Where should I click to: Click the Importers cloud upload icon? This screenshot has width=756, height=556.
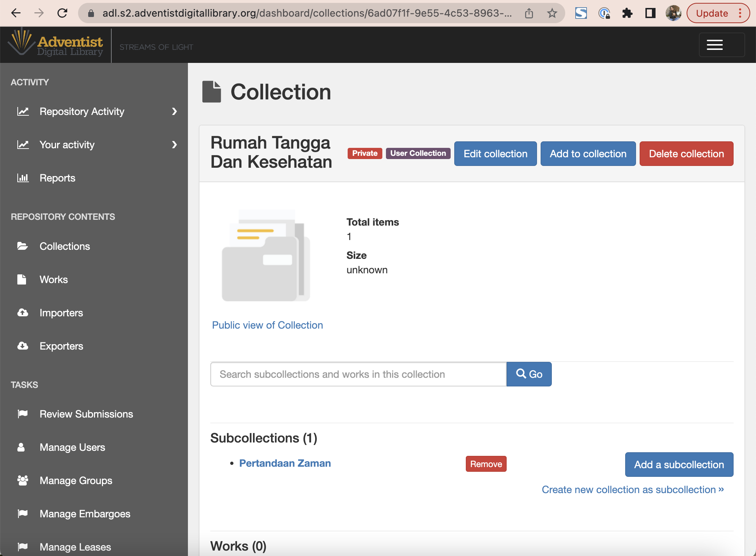point(22,312)
